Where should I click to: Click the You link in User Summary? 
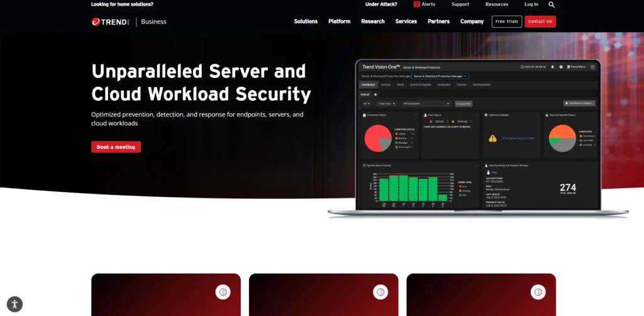click(494, 172)
